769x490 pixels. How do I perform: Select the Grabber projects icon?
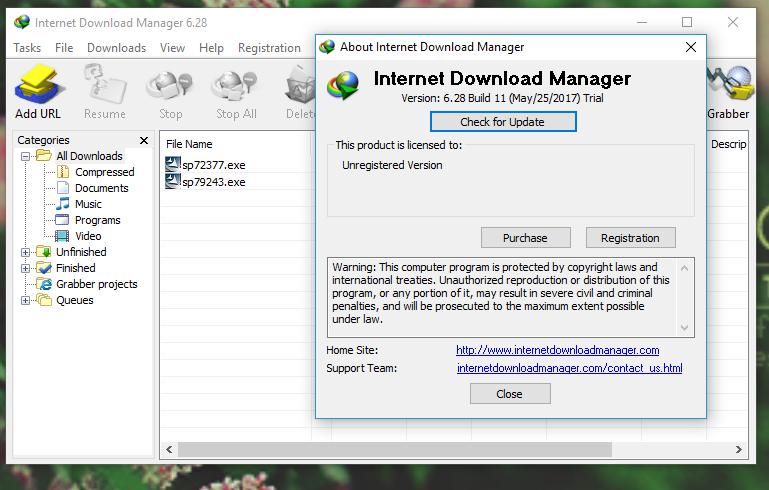pyautogui.click(x=44, y=284)
